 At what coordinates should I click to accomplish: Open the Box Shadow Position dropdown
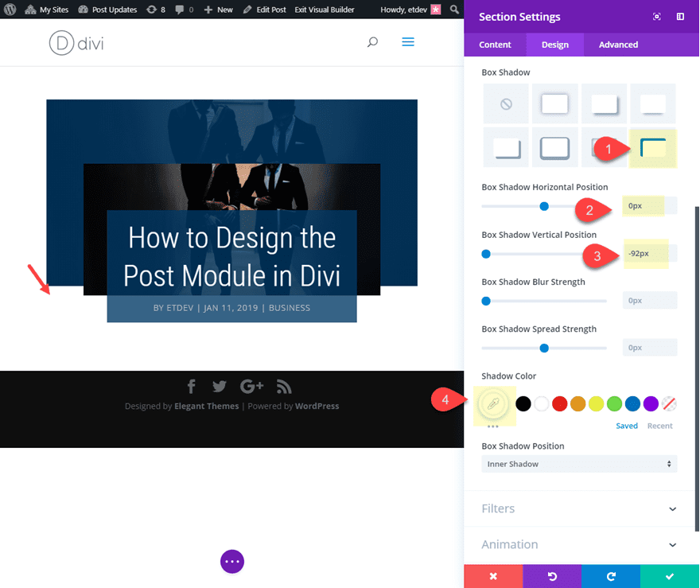pyautogui.click(x=579, y=464)
